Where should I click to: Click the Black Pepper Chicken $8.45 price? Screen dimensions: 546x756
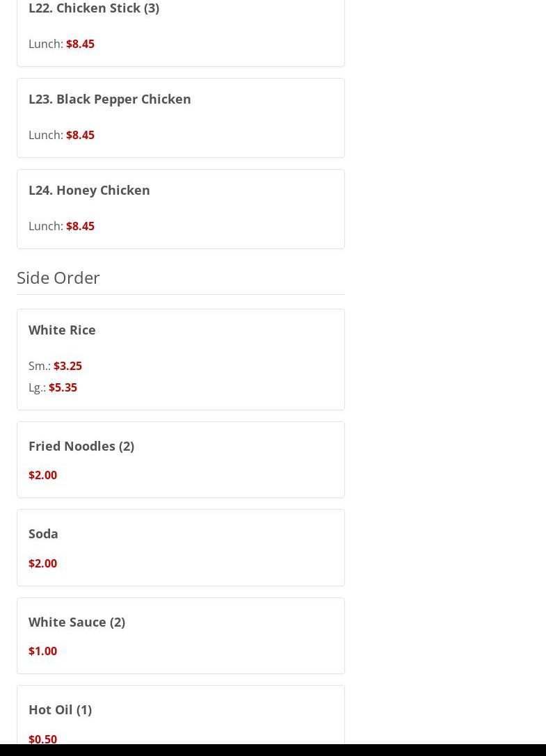click(x=80, y=135)
